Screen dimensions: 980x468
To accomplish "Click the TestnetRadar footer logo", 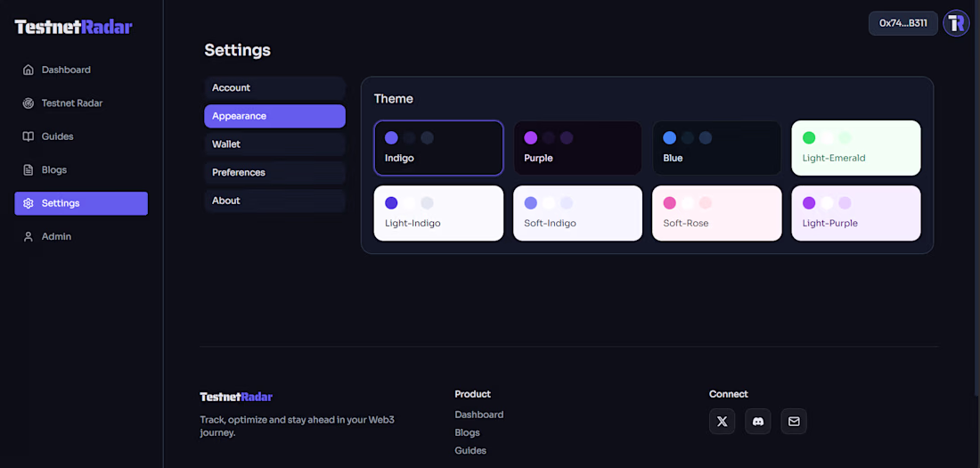I will 236,397.
